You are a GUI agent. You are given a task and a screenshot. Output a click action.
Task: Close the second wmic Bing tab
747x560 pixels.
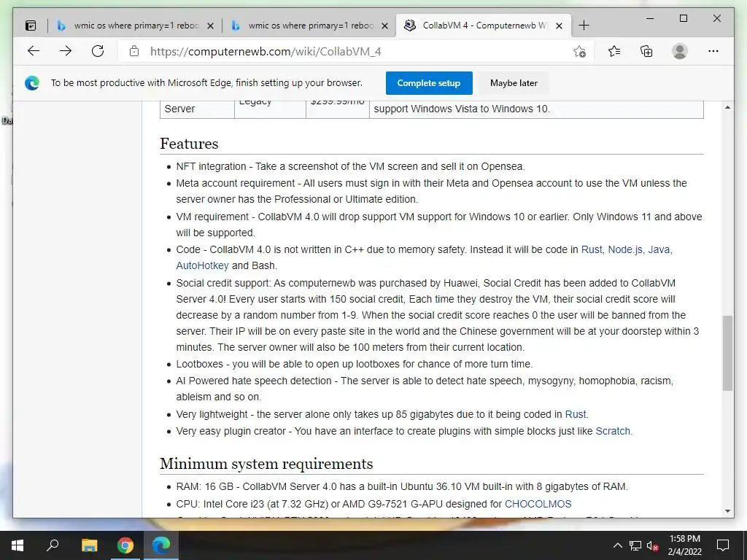tap(385, 26)
